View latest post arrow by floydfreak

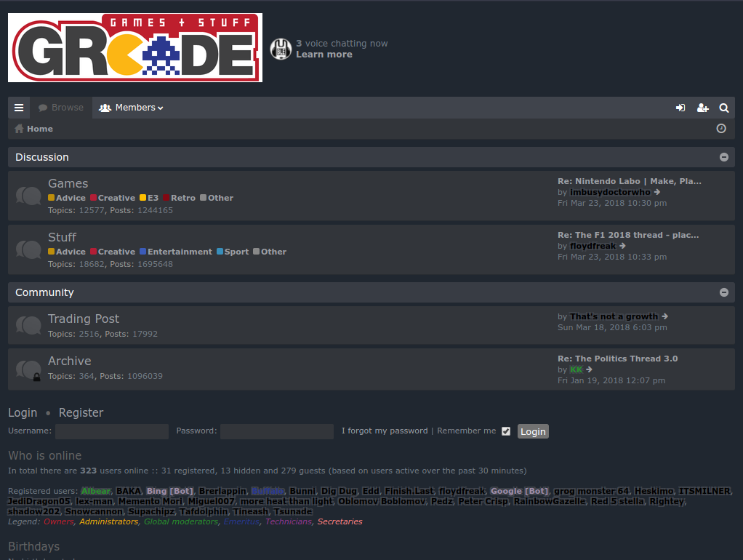[622, 246]
